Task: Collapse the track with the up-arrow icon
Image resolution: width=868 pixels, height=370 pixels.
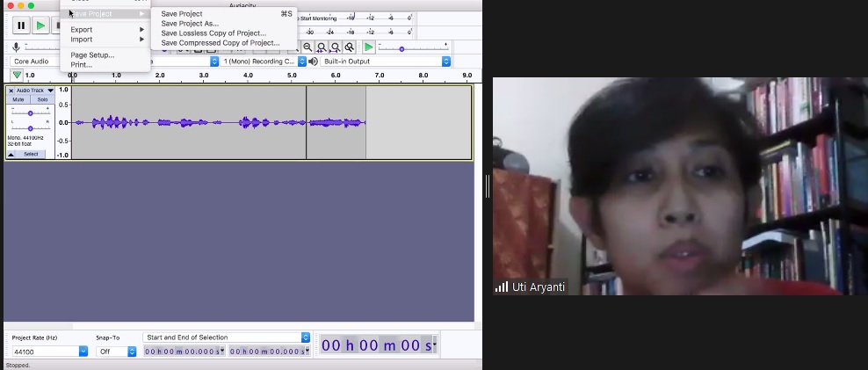Action: 11,155
